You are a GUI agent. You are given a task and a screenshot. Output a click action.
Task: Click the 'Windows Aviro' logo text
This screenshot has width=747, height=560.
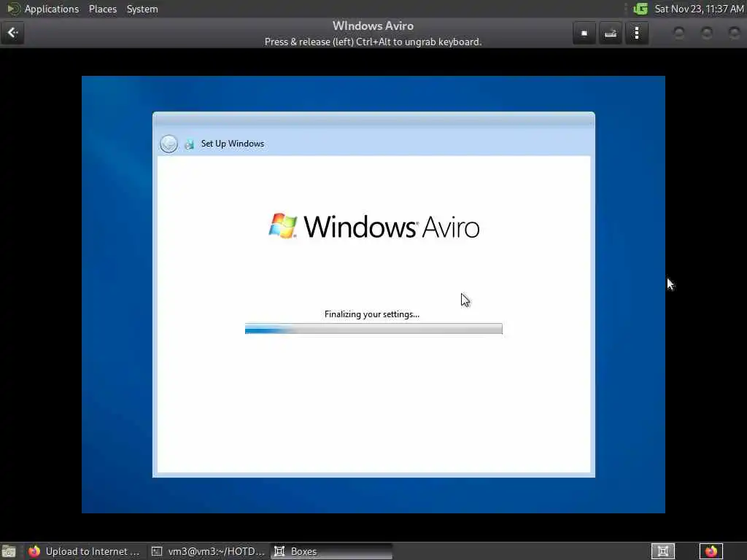(392, 227)
